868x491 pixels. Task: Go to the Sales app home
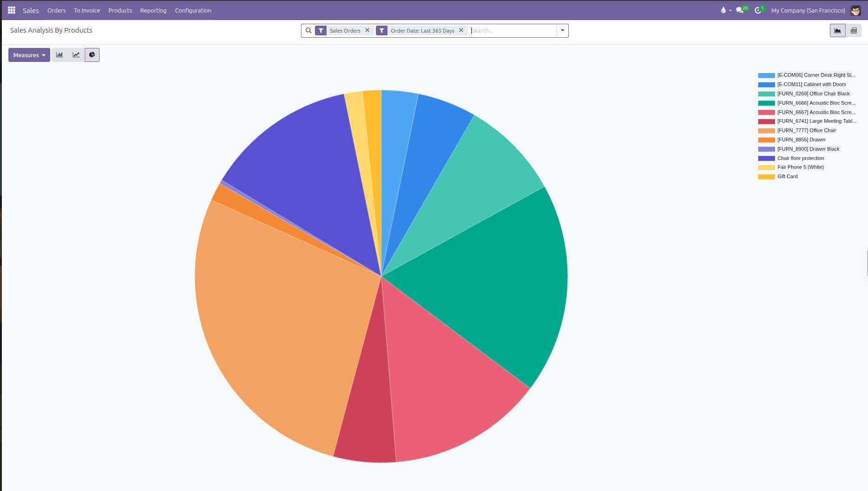coord(31,10)
